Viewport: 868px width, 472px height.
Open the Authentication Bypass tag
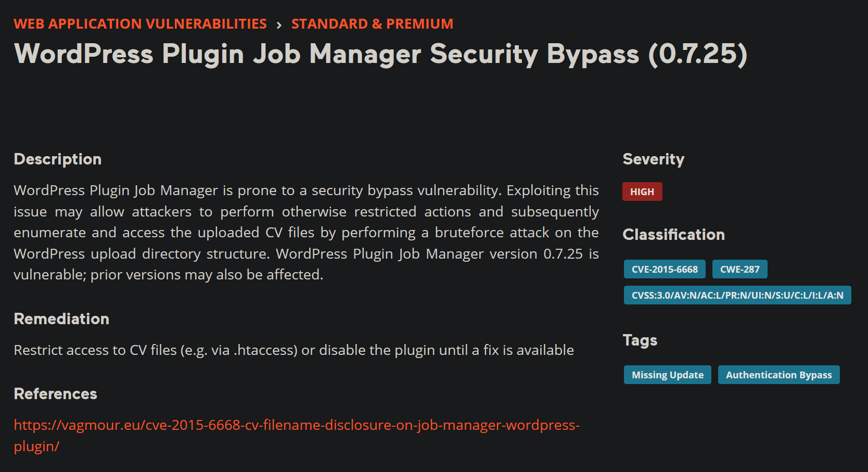pos(778,375)
